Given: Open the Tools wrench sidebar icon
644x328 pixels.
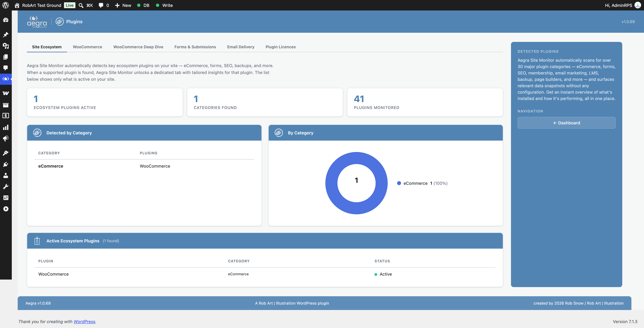Looking at the screenshot, I should 6,186.
